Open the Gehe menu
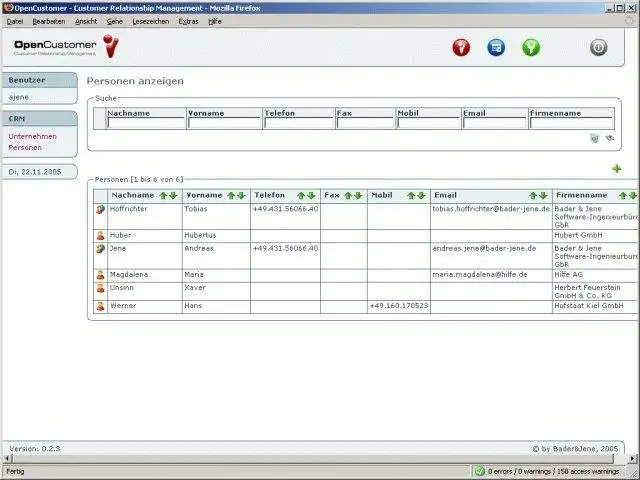Image resolution: width=640 pixels, height=480 pixels. (115, 22)
